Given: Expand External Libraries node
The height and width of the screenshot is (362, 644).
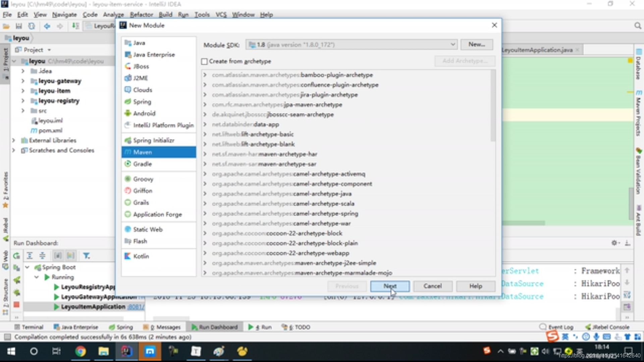Looking at the screenshot, I should 13,140.
